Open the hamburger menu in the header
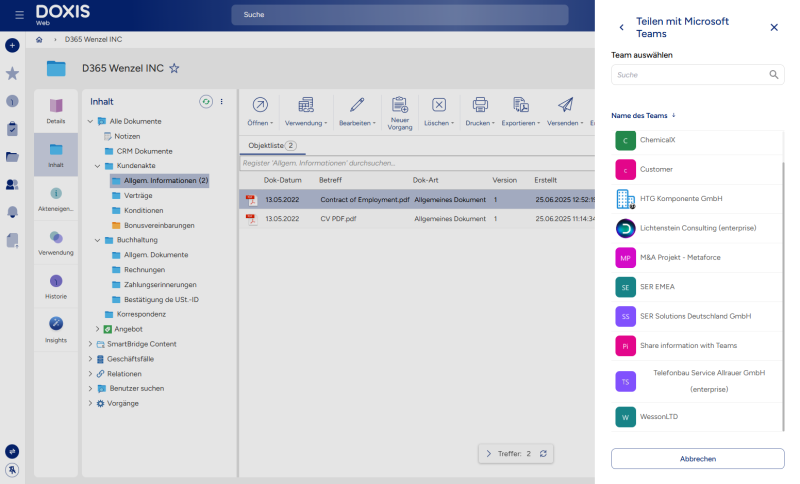The width and height of the screenshot is (800, 484). (19, 15)
